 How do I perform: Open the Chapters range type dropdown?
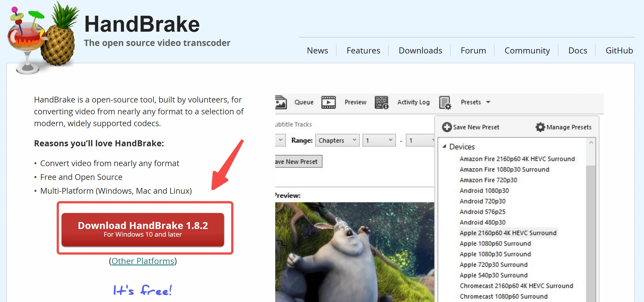337,140
